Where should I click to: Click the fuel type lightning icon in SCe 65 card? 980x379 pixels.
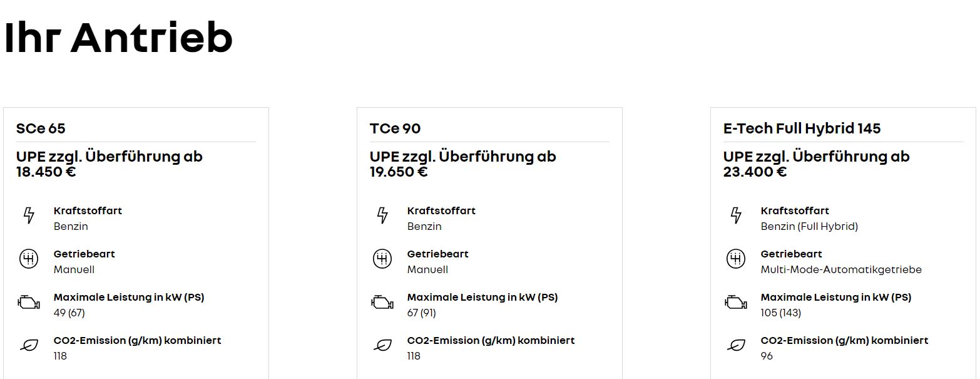29,215
